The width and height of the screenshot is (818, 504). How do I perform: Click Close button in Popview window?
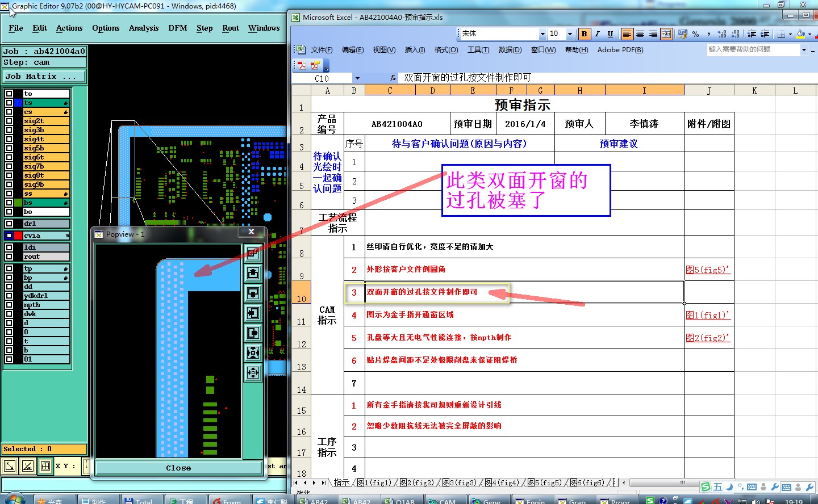point(178,468)
